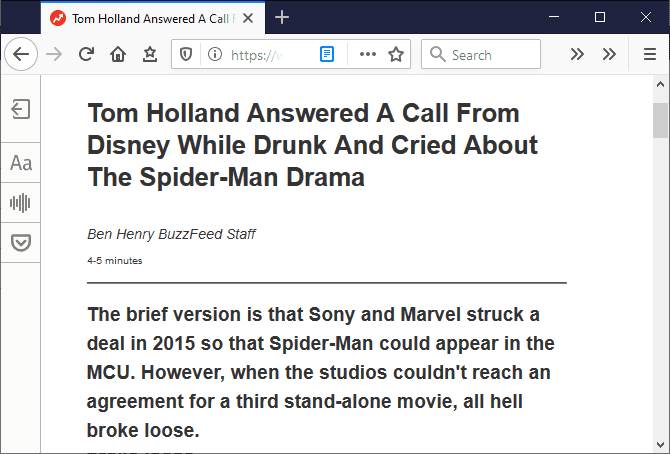
Task: Bookmark this page with the star
Action: tap(396, 55)
